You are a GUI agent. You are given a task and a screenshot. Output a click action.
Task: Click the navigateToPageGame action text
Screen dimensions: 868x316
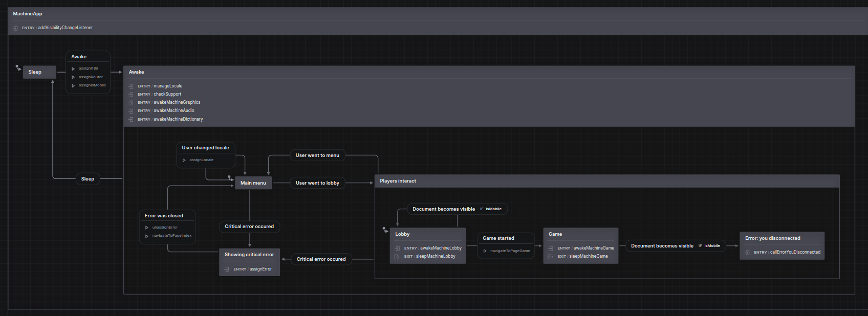pyautogui.click(x=510, y=251)
